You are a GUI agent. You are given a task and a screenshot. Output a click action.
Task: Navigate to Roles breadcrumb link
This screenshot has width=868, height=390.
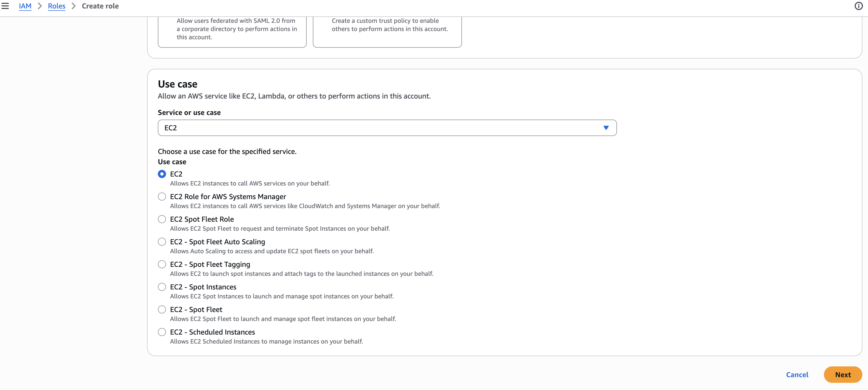56,6
